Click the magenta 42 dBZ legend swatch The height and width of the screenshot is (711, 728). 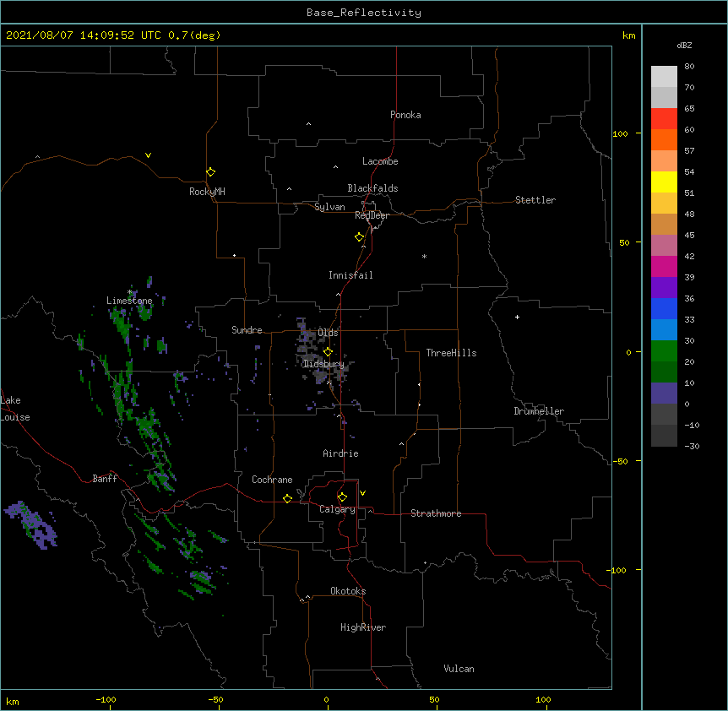(x=664, y=266)
